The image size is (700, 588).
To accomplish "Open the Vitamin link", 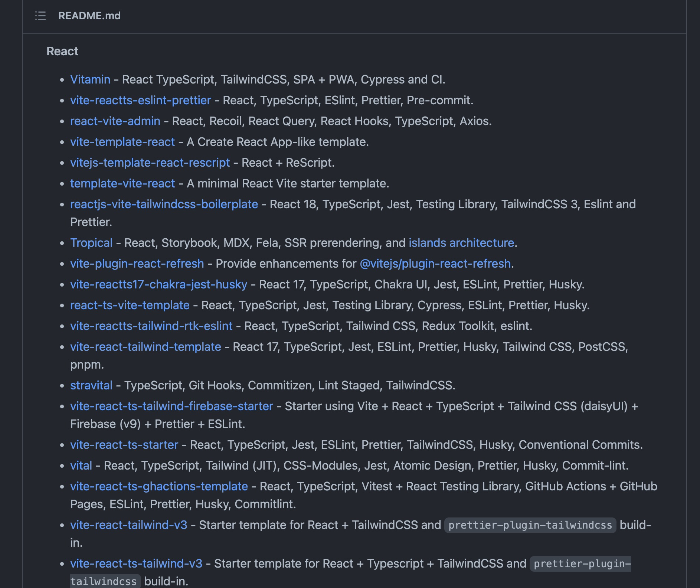I will (90, 79).
